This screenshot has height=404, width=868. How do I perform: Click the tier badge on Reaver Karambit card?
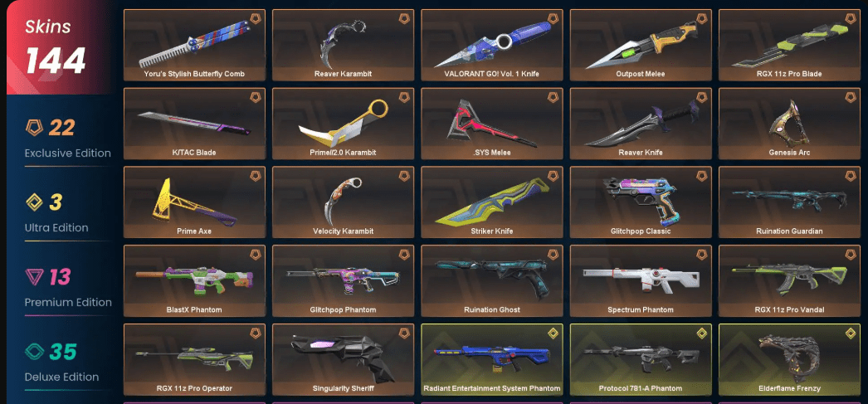click(404, 19)
